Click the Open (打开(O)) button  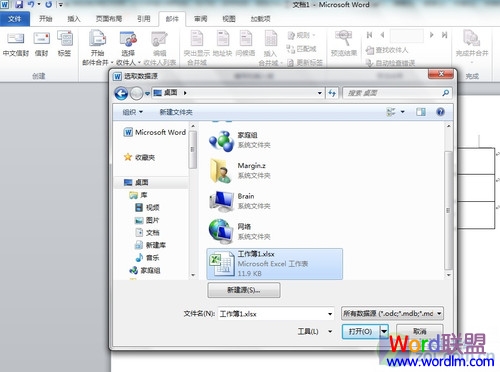[x=360, y=331]
